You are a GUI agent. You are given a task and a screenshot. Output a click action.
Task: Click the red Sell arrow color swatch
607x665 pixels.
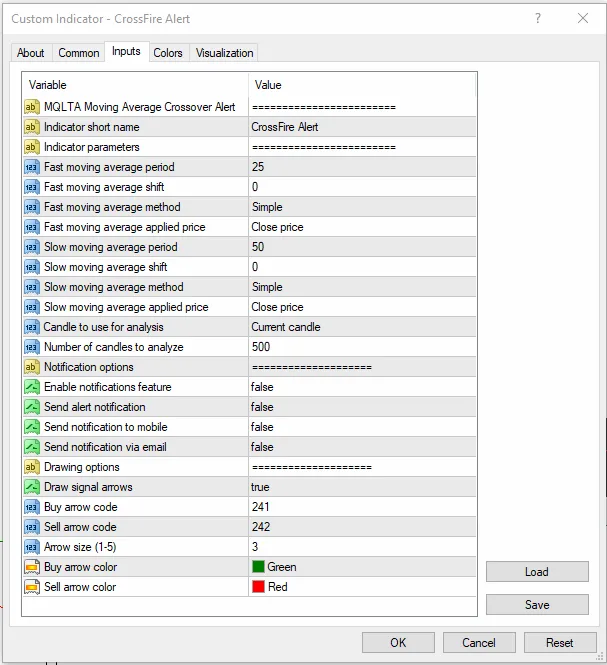258,587
